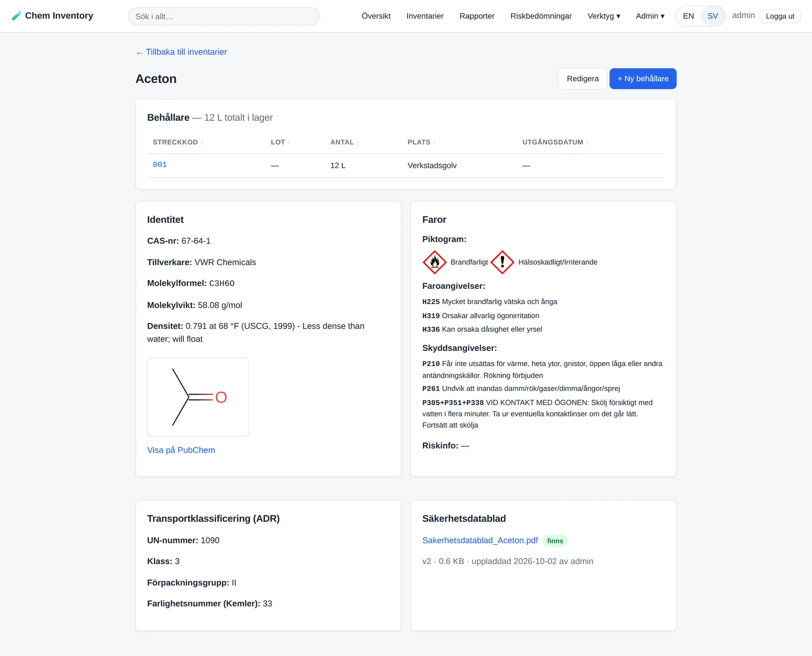Go to Inventarier in the navigation
The height and width of the screenshot is (656, 812).
425,16
